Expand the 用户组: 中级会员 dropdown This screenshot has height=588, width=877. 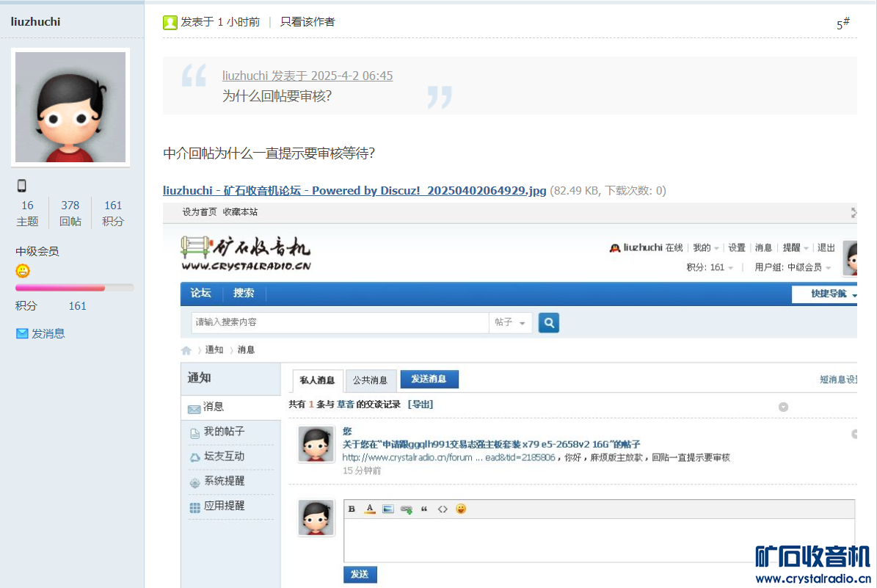tap(792, 267)
